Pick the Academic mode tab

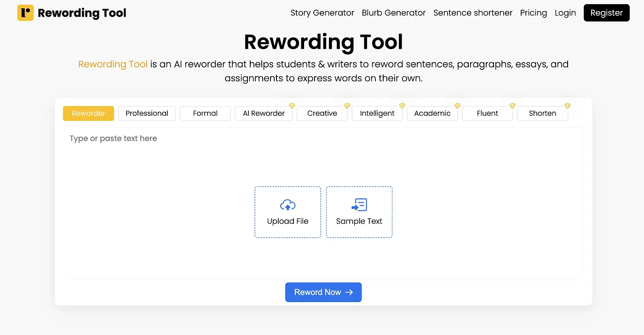tap(432, 114)
